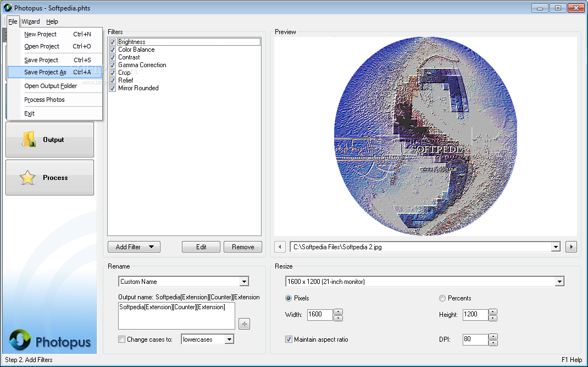Click the Remove filter button
Screen dimensions: 588x367
coord(243,247)
